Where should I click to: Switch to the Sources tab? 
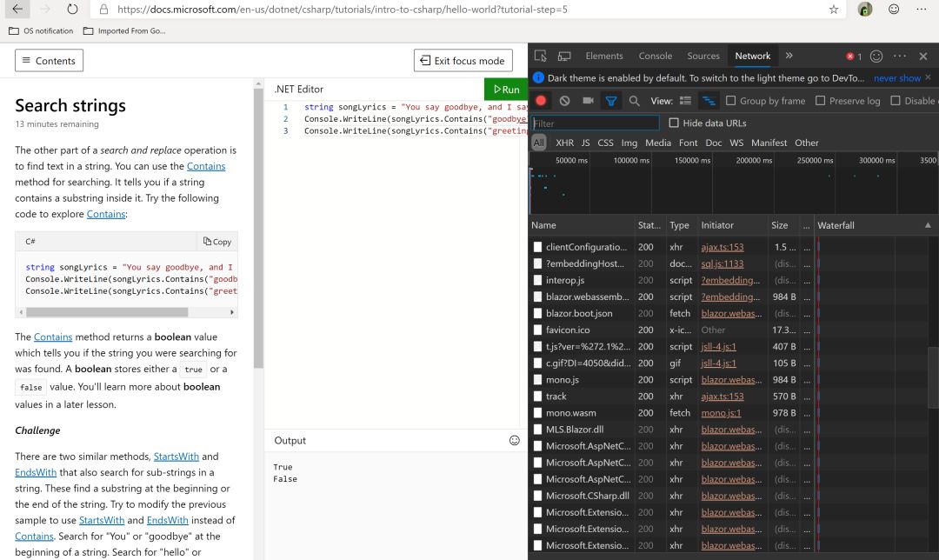coord(703,56)
